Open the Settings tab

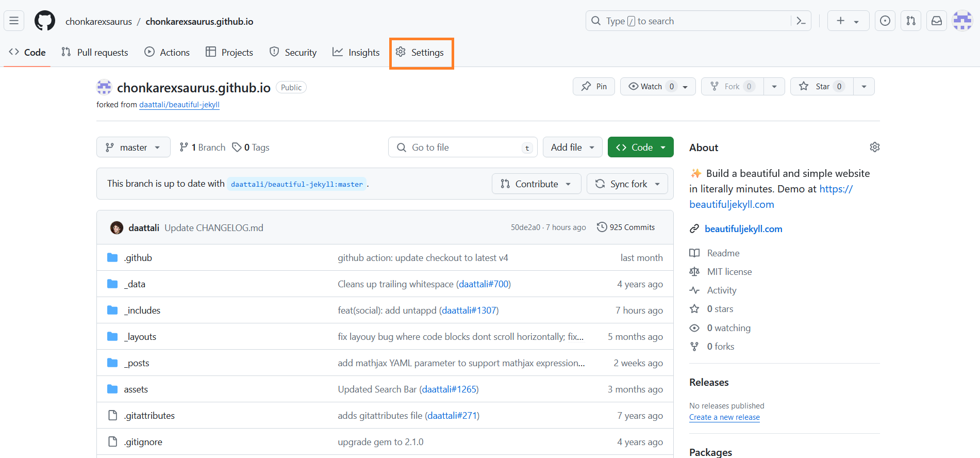click(420, 52)
